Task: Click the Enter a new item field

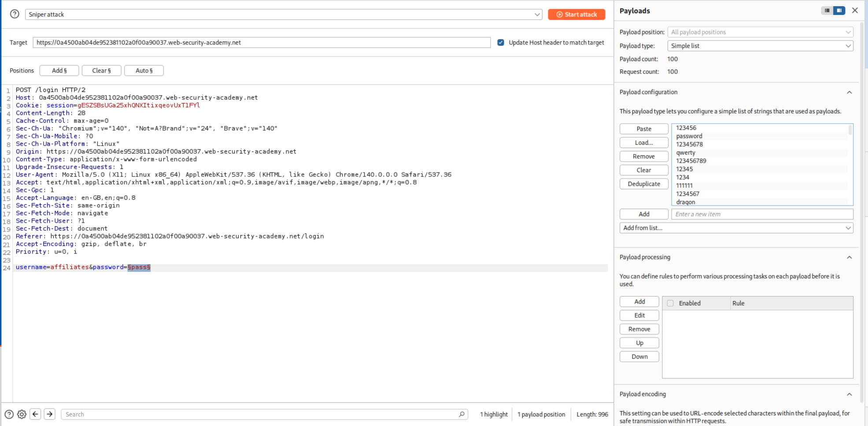Action: pyautogui.click(x=762, y=214)
